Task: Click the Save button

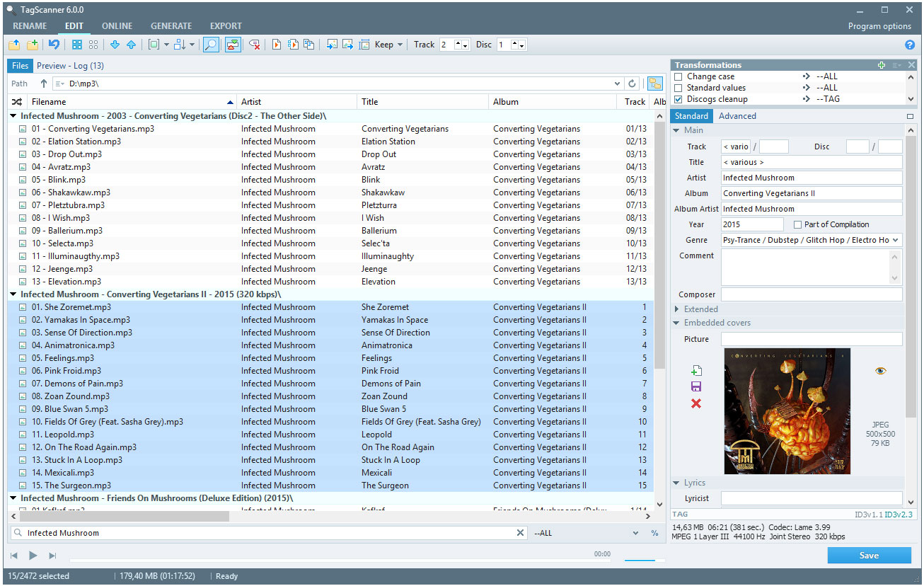Action: click(869, 555)
